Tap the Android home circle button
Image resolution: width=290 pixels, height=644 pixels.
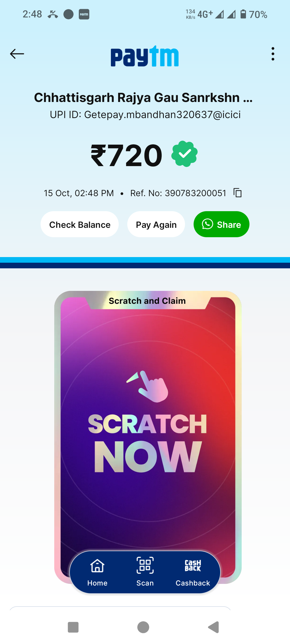[143, 627]
